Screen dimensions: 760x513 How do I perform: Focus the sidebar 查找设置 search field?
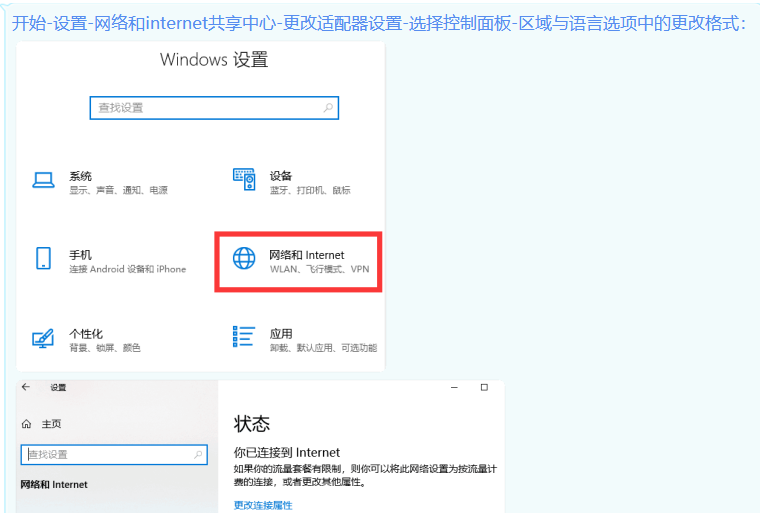pos(114,455)
